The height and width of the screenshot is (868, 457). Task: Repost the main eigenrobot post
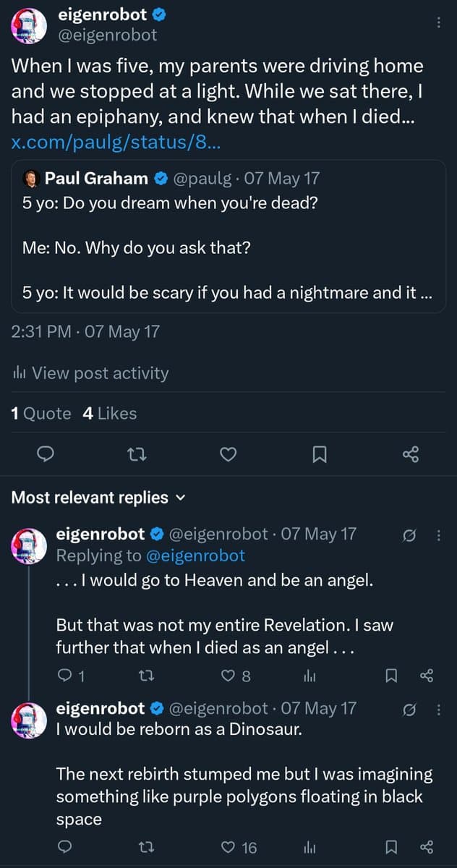point(135,454)
